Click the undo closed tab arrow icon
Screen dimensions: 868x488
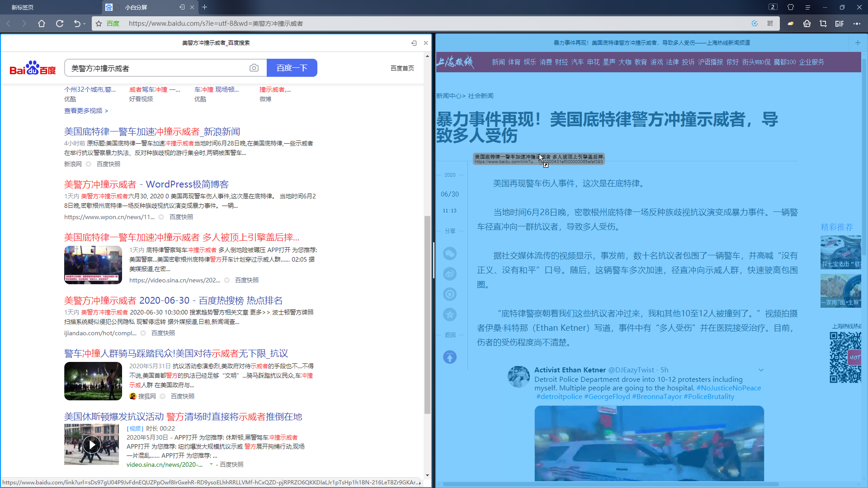pos(77,23)
